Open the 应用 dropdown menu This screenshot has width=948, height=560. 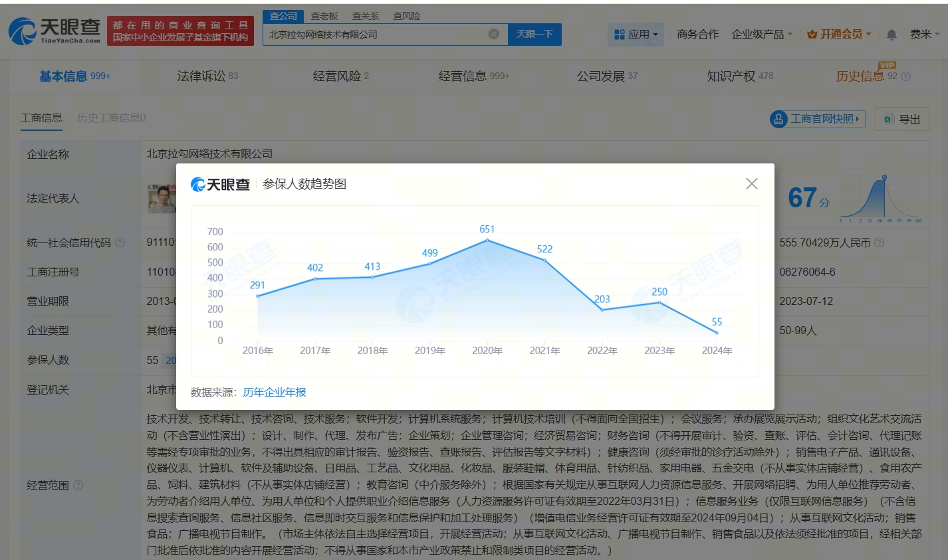pos(636,35)
